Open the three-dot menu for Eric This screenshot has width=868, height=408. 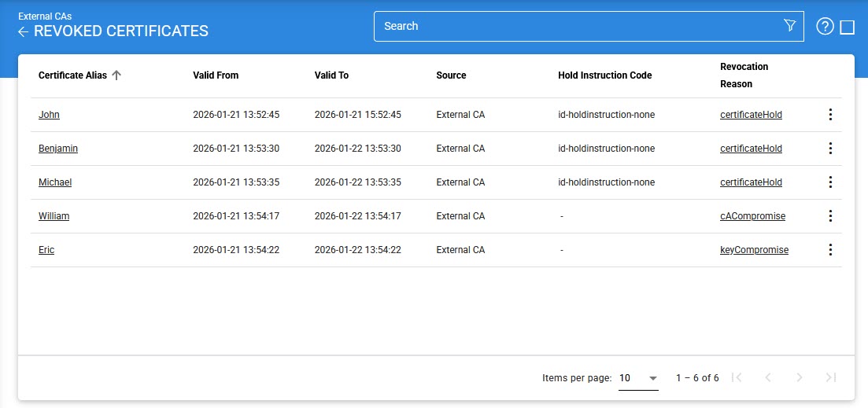coord(829,250)
